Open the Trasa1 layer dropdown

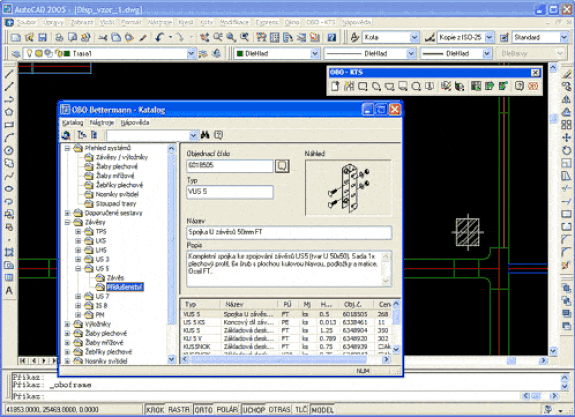click(191, 54)
